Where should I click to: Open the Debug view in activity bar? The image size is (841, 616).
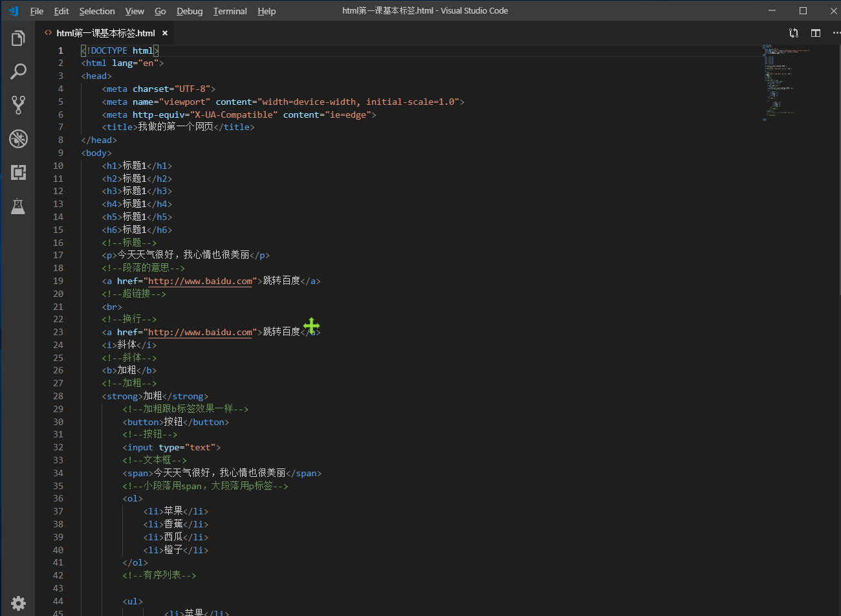coord(18,138)
